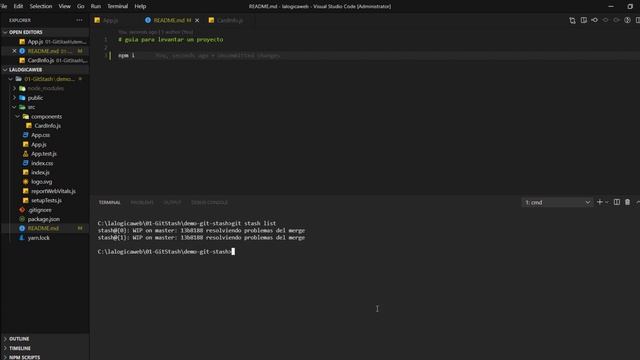Click the public folder icon

point(22,98)
